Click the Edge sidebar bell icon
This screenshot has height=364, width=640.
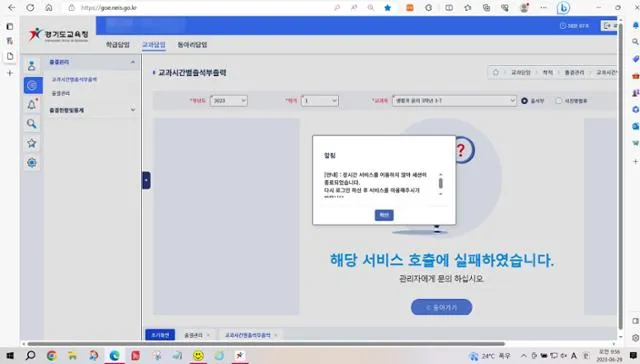click(x=635, y=25)
